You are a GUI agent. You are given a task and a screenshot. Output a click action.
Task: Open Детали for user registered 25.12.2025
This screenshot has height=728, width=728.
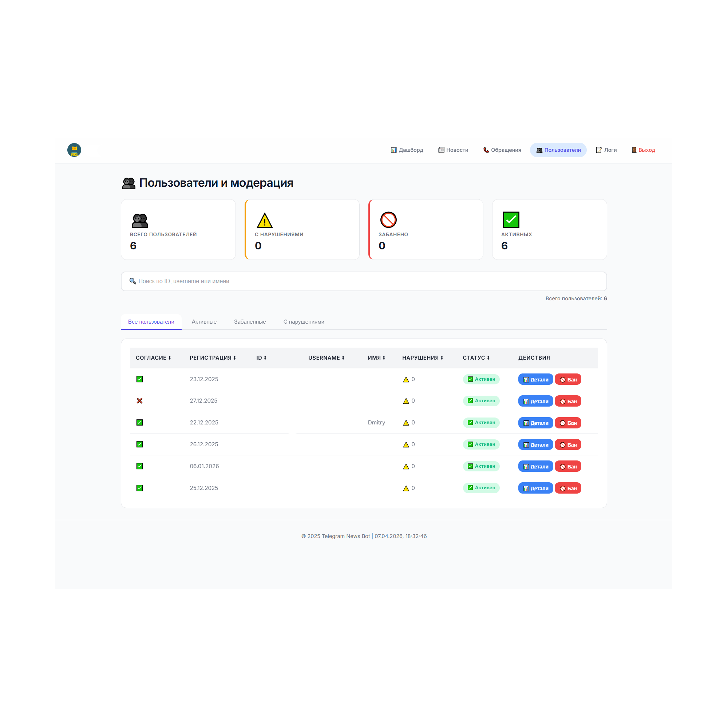pyautogui.click(x=535, y=488)
